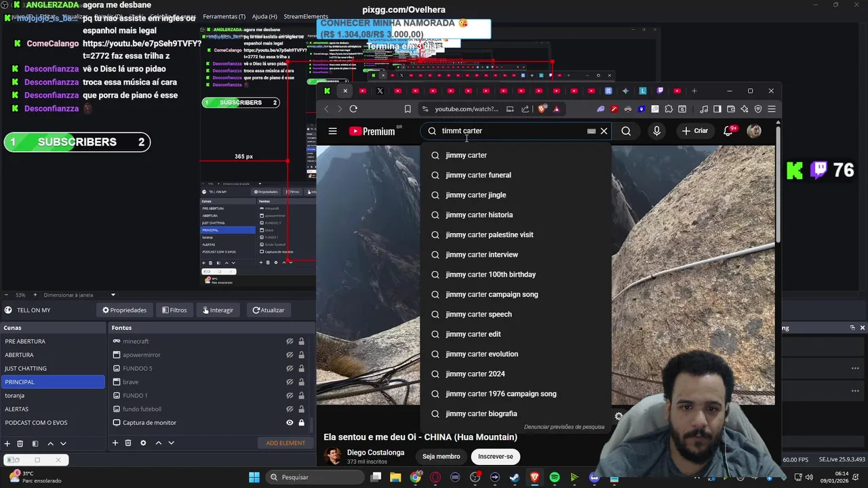868x488 pixels.
Task: Click Seja membro button
Action: point(441,456)
